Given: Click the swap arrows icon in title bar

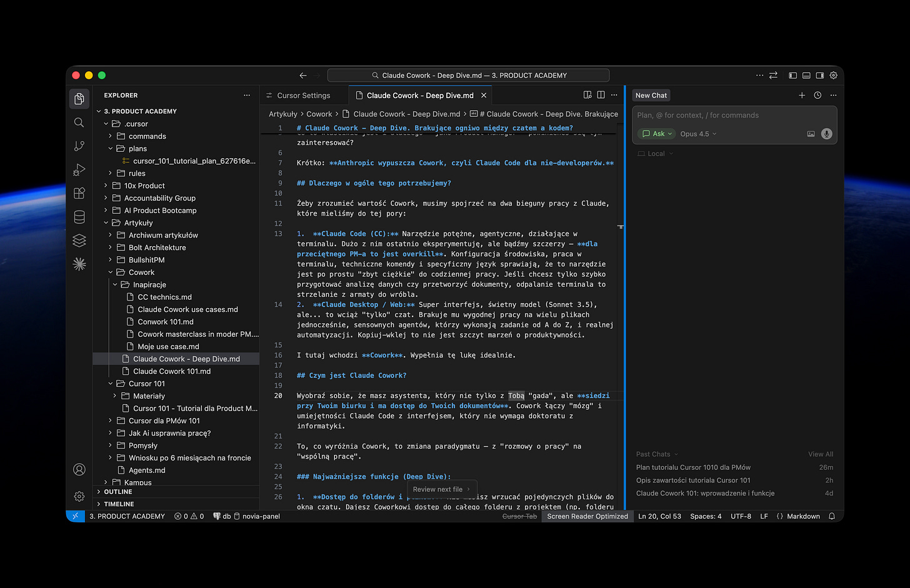Looking at the screenshot, I should [773, 75].
